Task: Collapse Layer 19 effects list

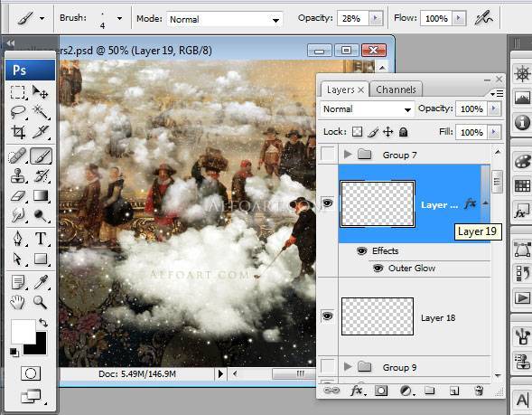Action: pos(486,203)
